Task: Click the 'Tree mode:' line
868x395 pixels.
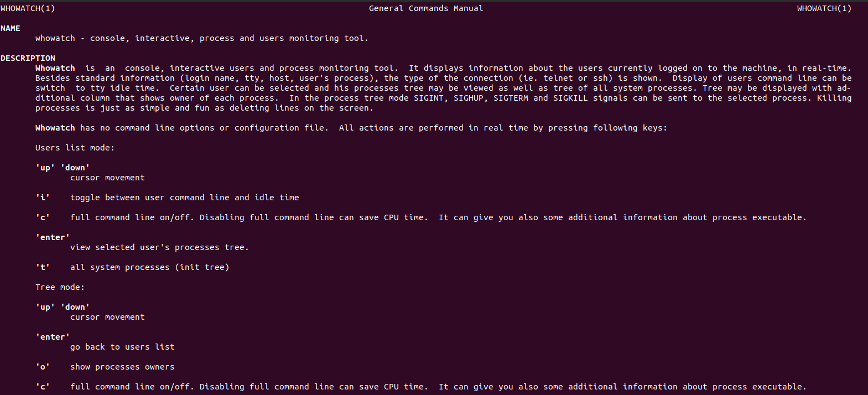Action: point(60,287)
